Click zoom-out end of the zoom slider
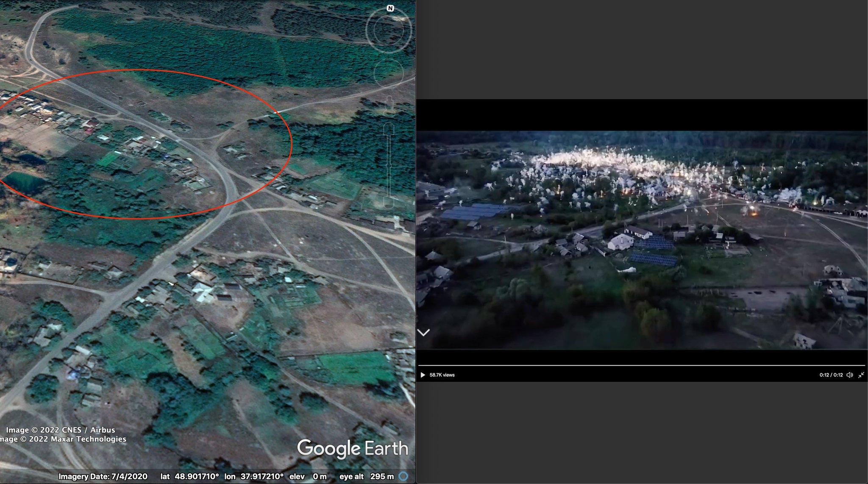Screen dimensions: 868x484 click(389, 203)
